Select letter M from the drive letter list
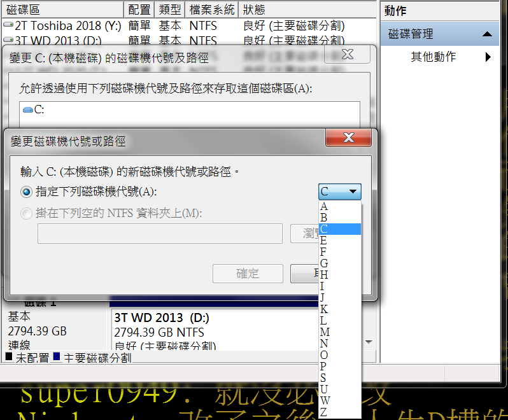The image size is (508, 420). point(325,332)
